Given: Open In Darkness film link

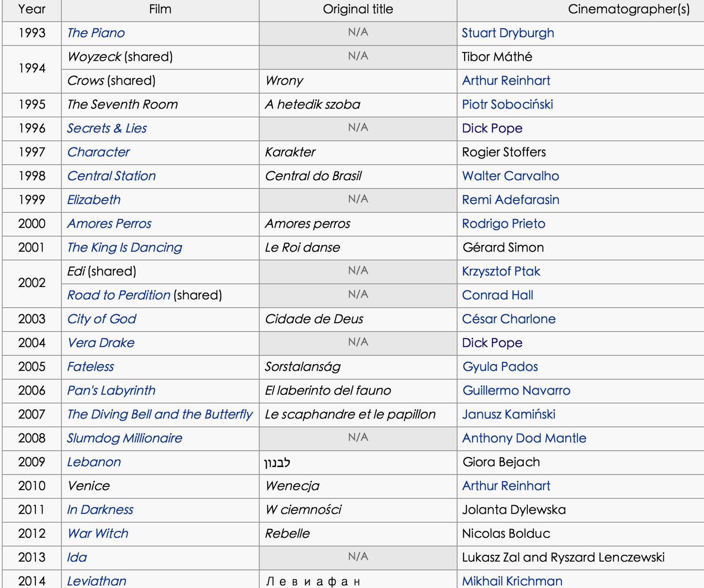Looking at the screenshot, I should click(x=100, y=510).
